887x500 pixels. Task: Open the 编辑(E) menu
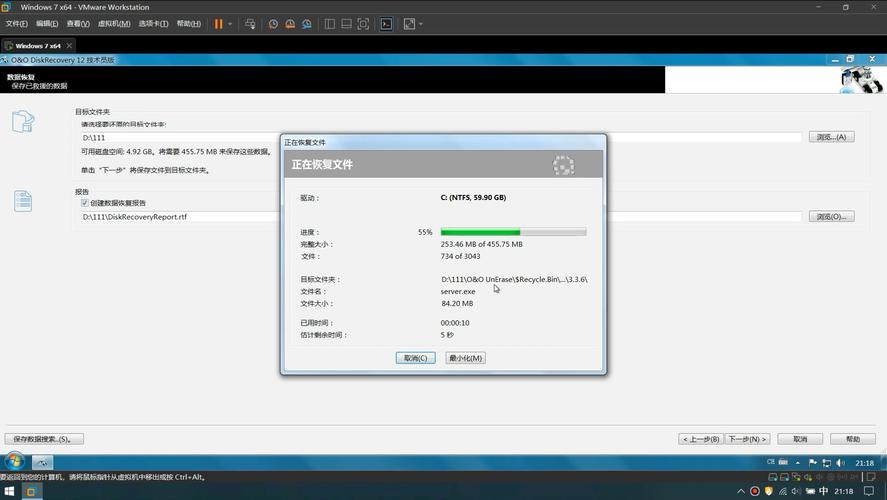[47, 24]
